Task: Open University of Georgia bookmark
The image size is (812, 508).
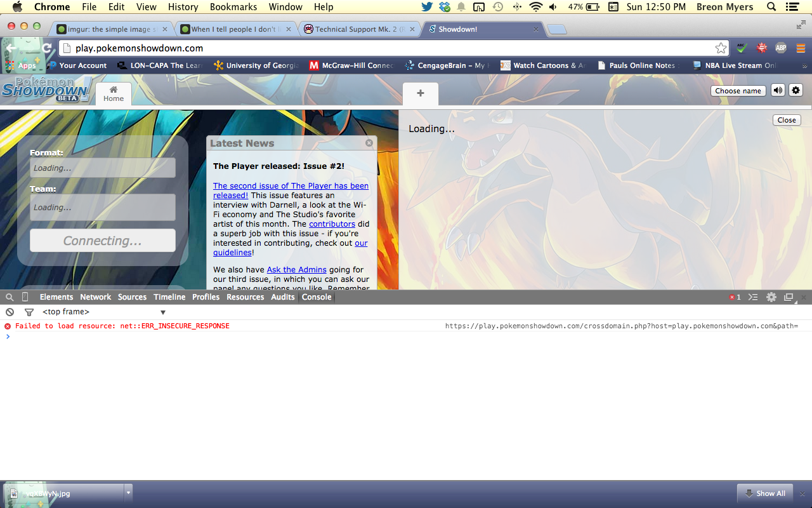Action: tap(256, 65)
